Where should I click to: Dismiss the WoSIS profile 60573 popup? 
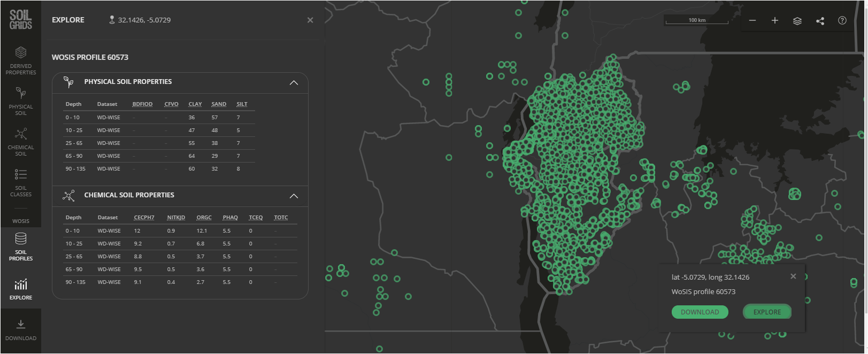click(793, 276)
